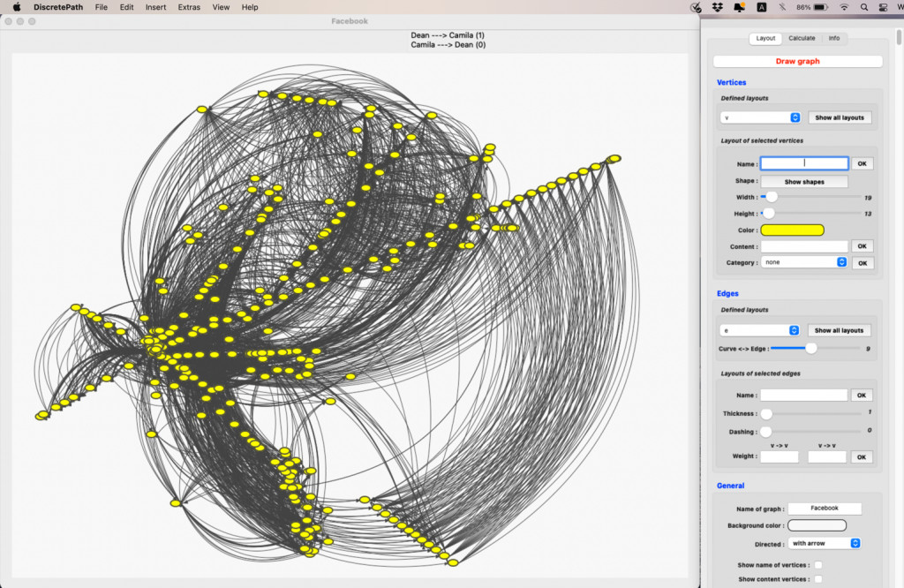Enable Show content vertices
Viewport: 904px width, 588px height.
(x=818, y=579)
